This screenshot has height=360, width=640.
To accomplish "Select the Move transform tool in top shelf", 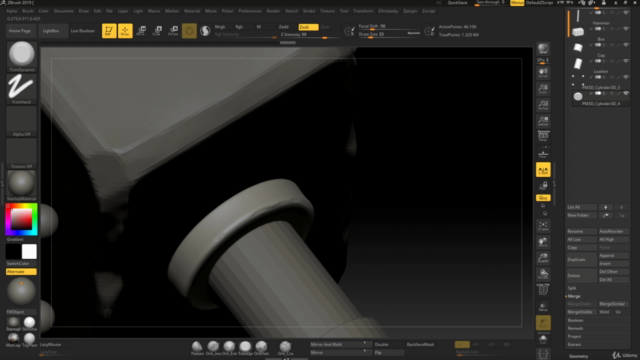I will [x=141, y=31].
